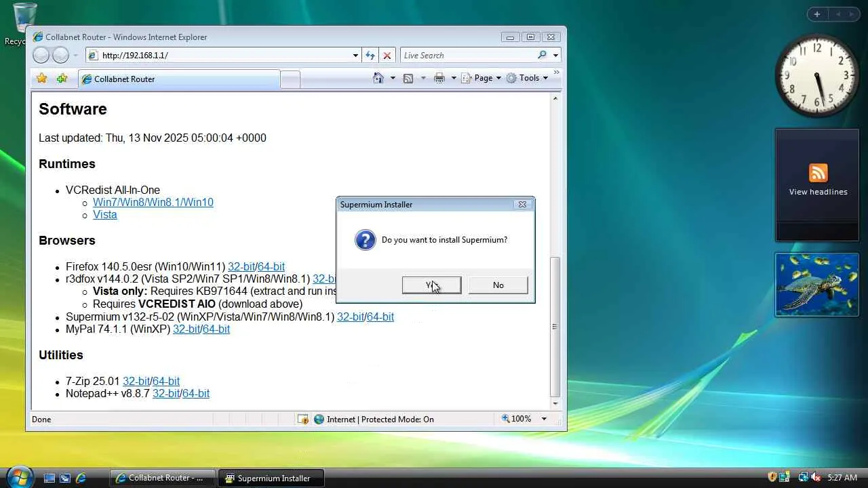Open the Favorites Center star

[x=42, y=79]
